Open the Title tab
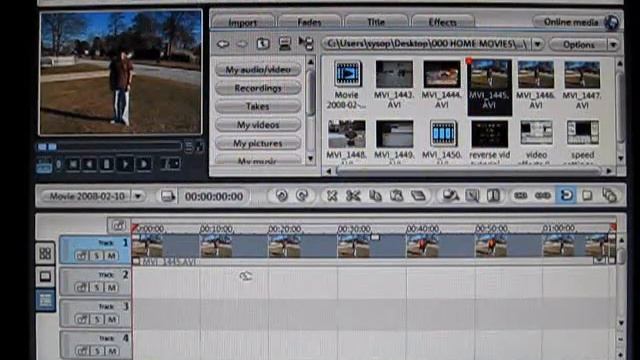Screen dimensions: 640x360 click(376, 22)
